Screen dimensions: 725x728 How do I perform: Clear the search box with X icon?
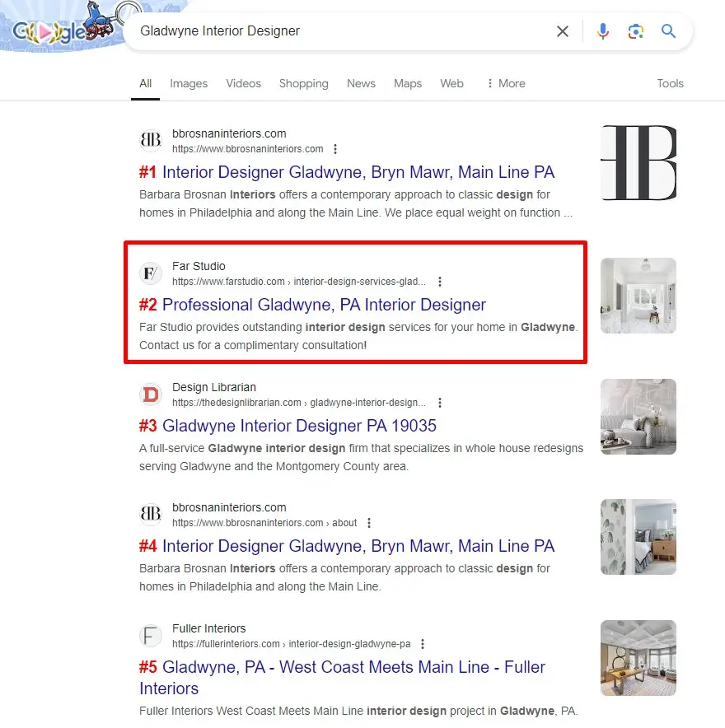[x=563, y=31]
